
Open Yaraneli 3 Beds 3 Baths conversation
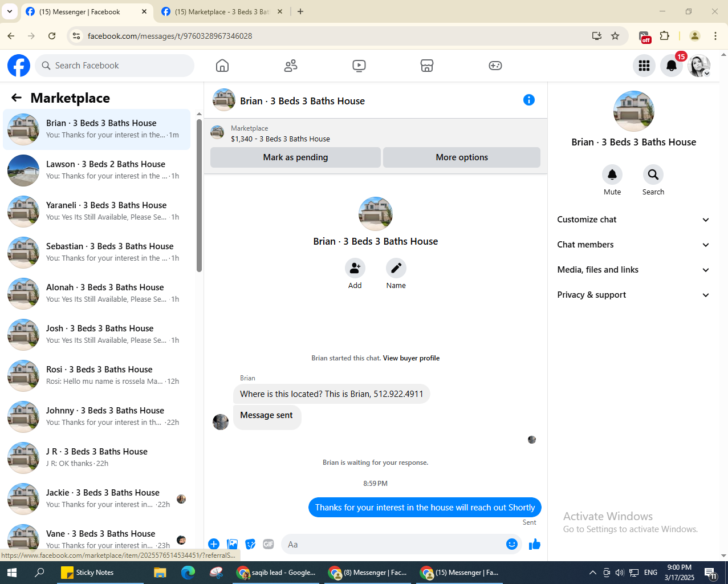point(97,212)
